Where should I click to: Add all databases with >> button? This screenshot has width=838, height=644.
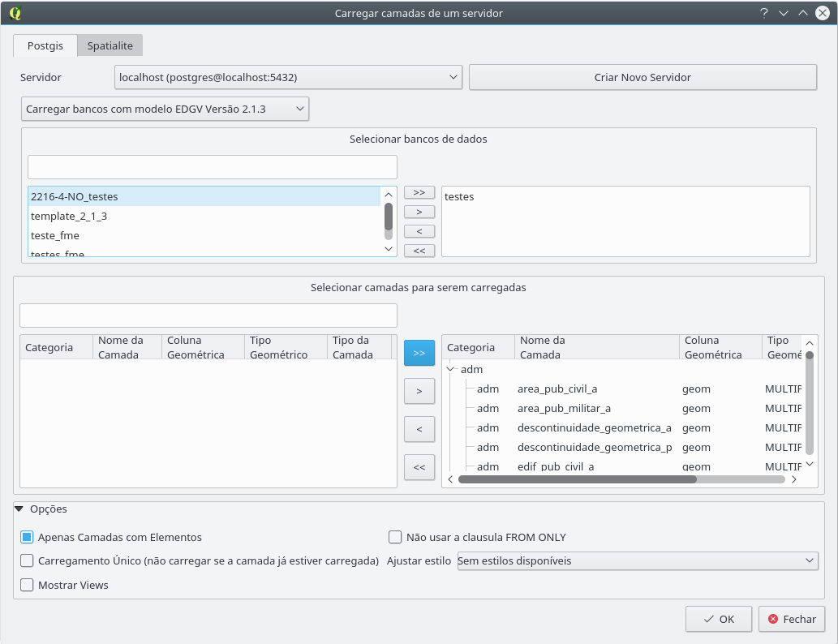pyautogui.click(x=419, y=192)
